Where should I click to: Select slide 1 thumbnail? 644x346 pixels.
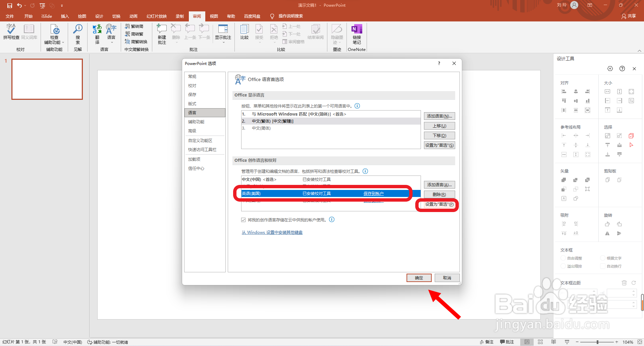coord(47,79)
